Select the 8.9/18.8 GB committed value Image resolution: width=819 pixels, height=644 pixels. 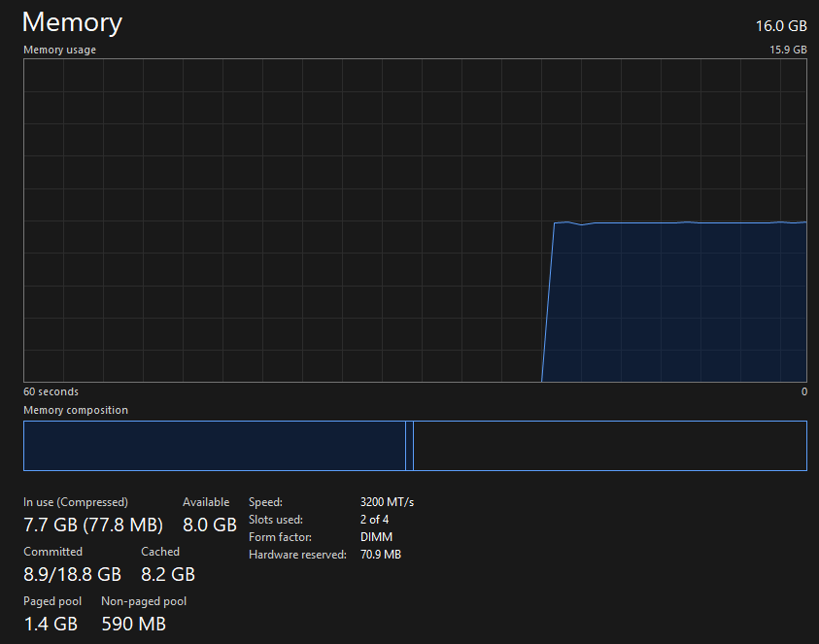click(72, 574)
